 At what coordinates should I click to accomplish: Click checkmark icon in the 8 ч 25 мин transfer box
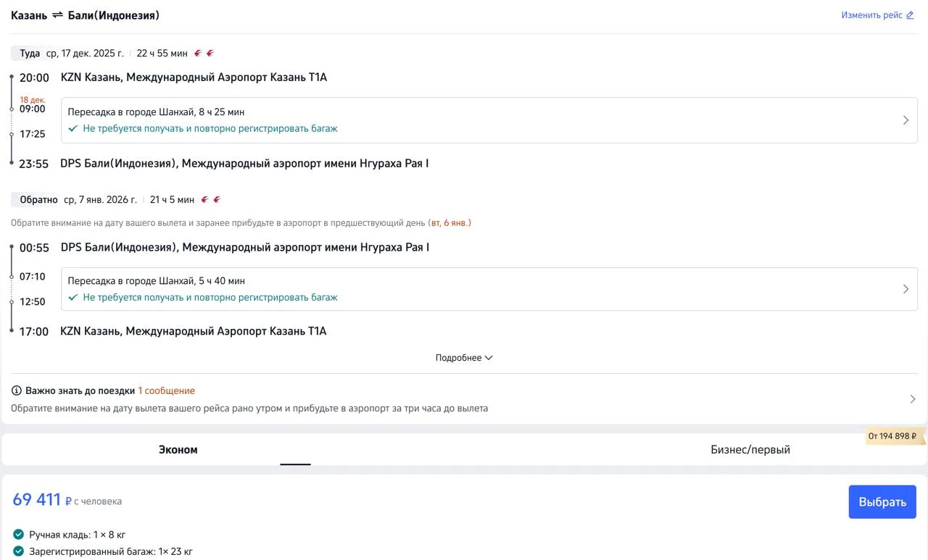pyautogui.click(x=72, y=129)
